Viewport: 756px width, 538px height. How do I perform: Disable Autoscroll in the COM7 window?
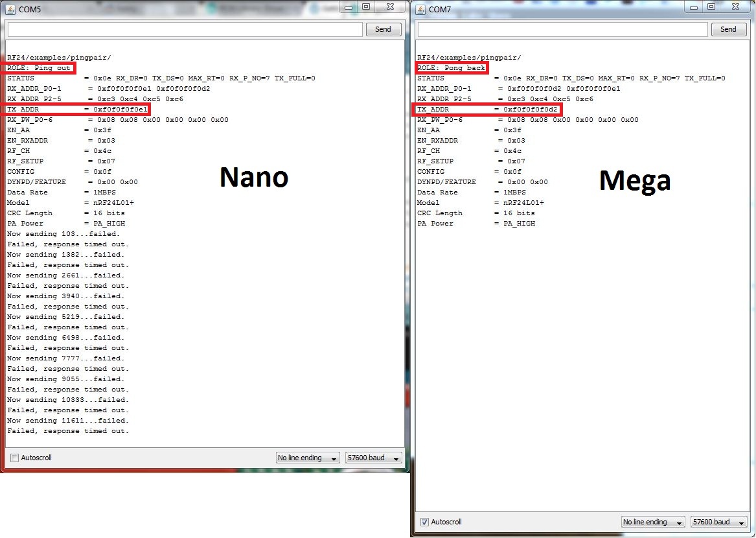tap(424, 522)
